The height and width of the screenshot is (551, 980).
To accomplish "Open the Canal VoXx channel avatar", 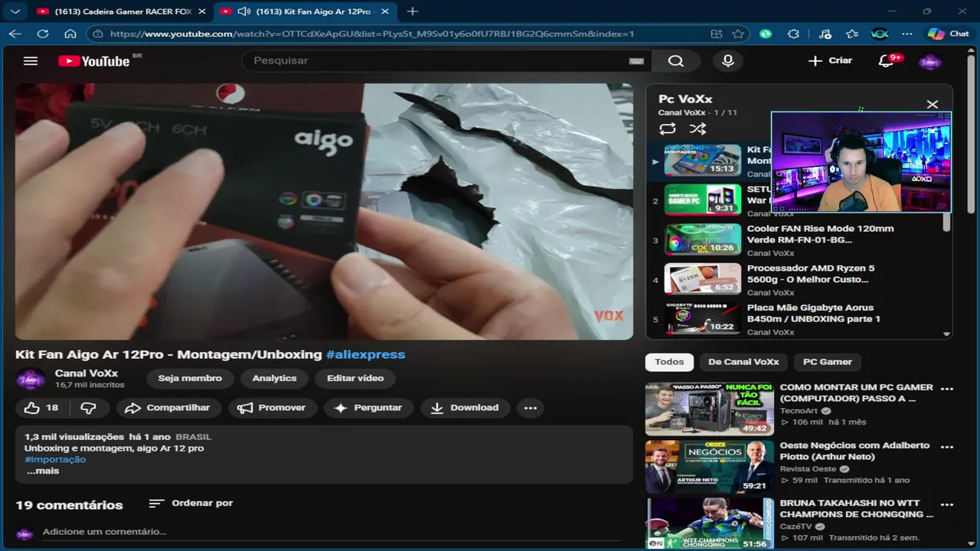I will tap(29, 378).
